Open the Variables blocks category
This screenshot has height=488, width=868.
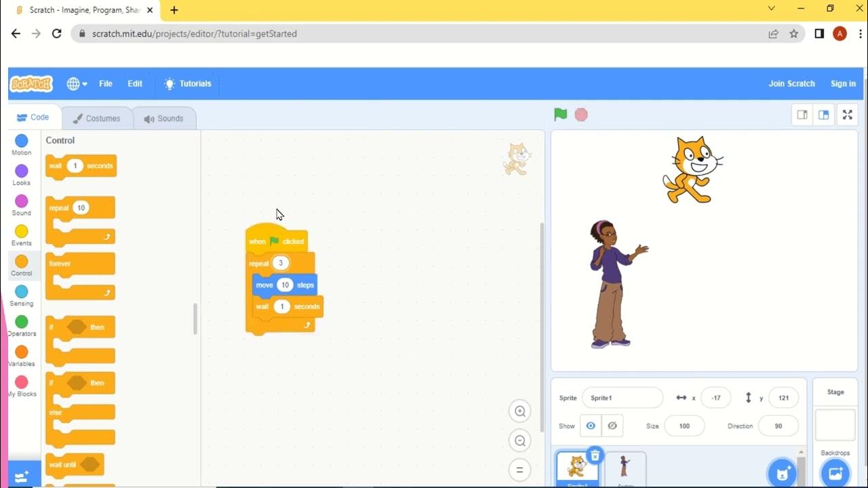(22, 356)
